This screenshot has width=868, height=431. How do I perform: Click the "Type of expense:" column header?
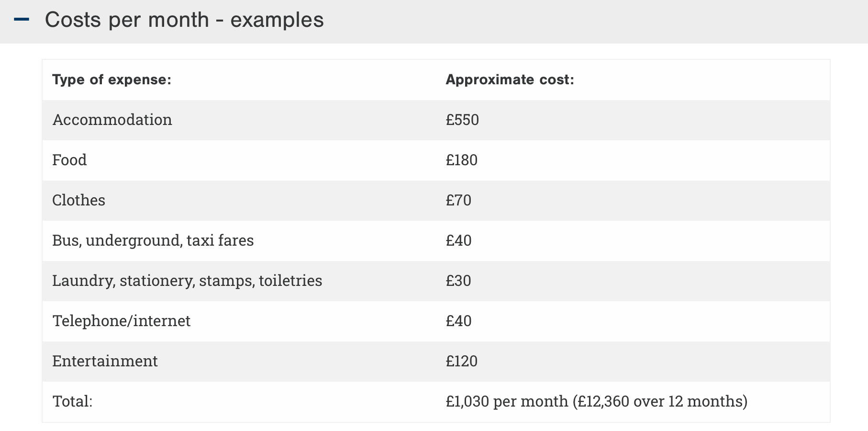click(111, 79)
